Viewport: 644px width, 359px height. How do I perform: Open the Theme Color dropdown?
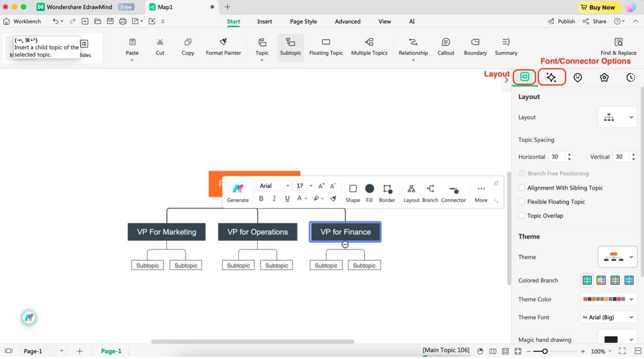click(608, 299)
